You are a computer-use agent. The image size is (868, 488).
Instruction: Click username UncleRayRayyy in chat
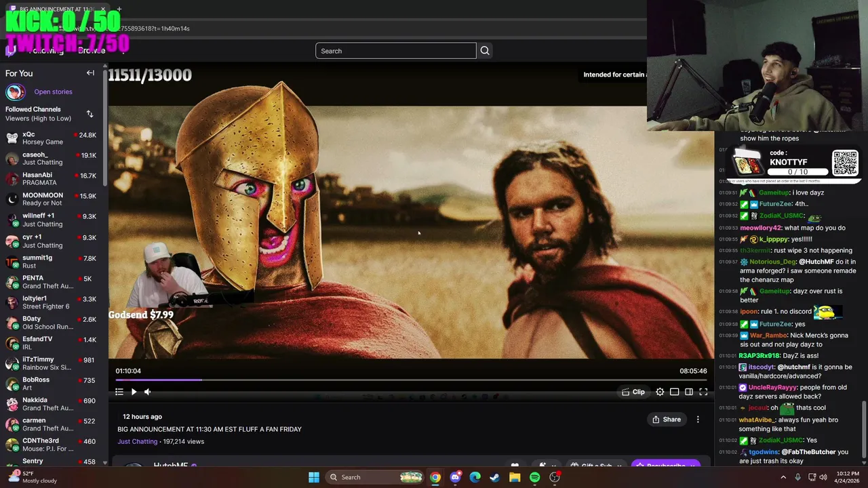click(773, 388)
